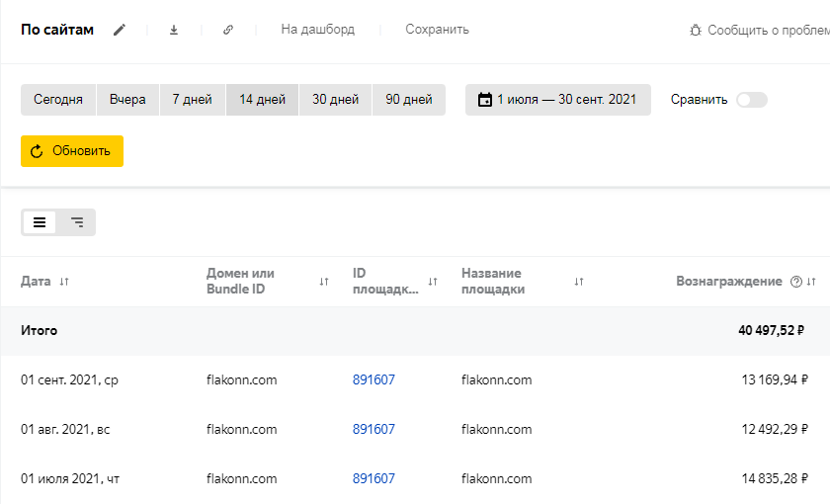
Task: Click Сообщить о проблеме link
Action: pos(761,31)
